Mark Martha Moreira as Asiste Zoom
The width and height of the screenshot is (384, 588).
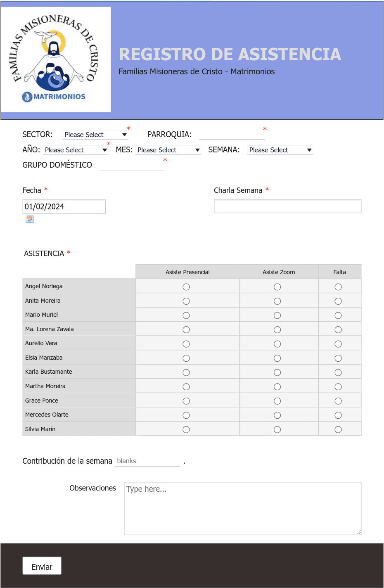coord(277,387)
